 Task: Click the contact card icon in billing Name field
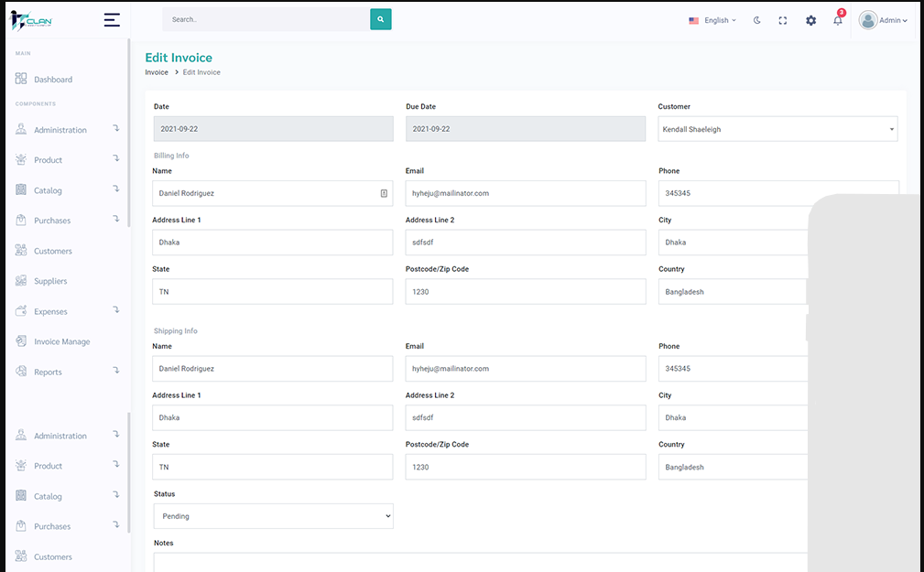384,193
